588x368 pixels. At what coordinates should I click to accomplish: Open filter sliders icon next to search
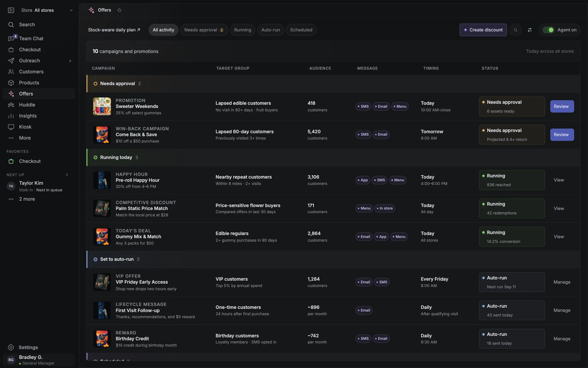coord(530,30)
